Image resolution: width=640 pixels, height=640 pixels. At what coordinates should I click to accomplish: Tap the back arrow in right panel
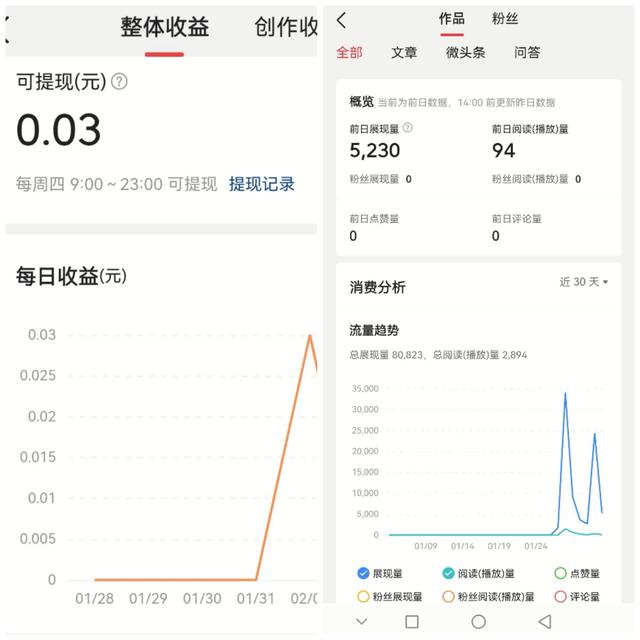[342, 20]
